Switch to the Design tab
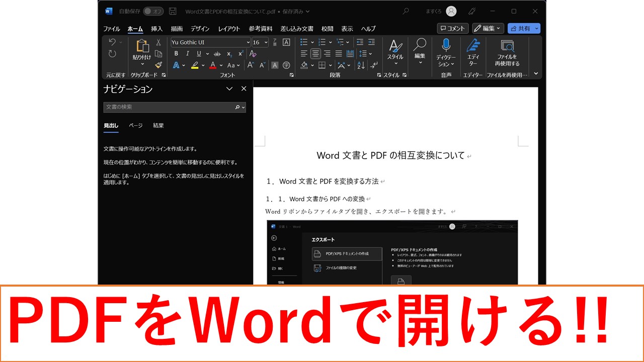Viewport: 644px width, 362px height. click(x=200, y=29)
